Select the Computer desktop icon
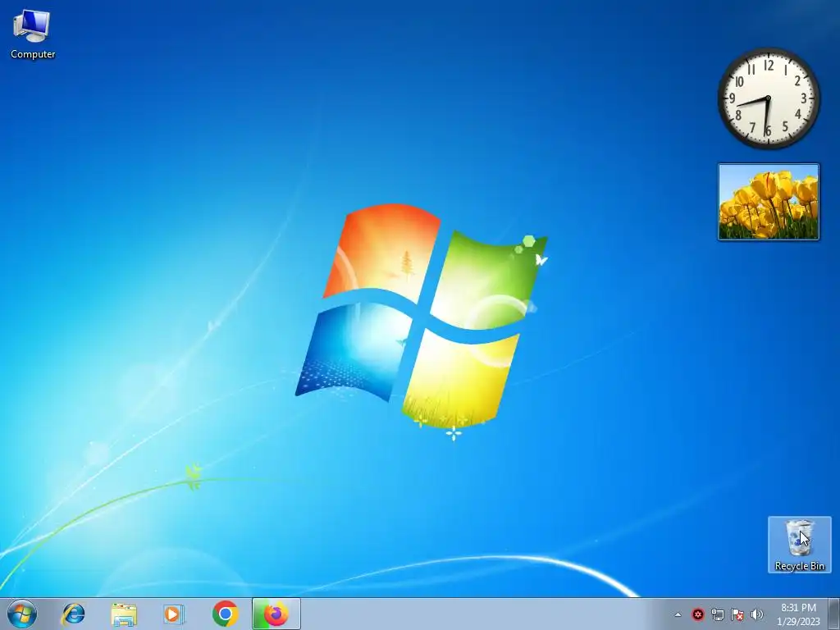840x630 pixels. pos(32,33)
